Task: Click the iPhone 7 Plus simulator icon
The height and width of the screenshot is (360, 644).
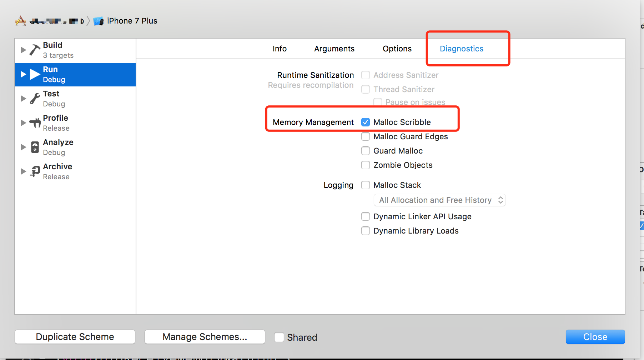Action: pos(98,21)
